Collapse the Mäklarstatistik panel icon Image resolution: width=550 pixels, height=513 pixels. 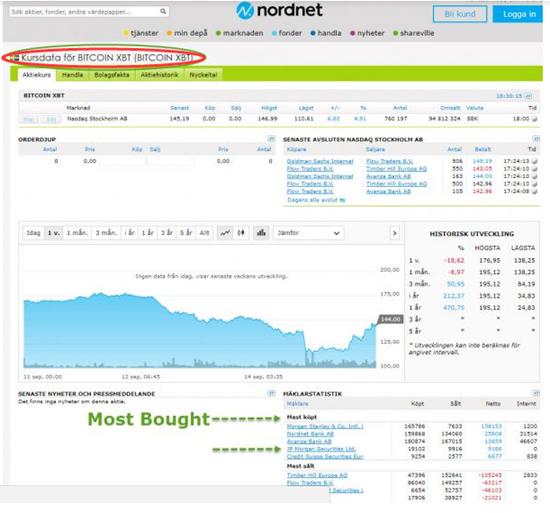536,393
